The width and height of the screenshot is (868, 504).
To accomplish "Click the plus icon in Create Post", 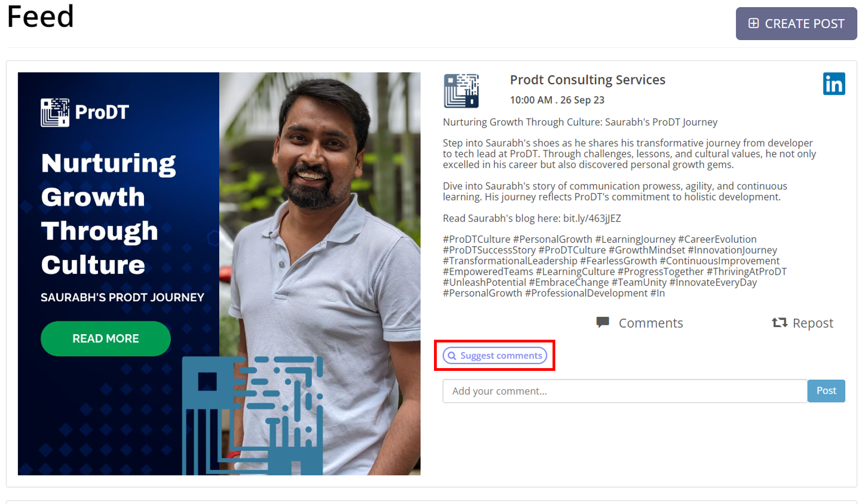I will (x=753, y=23).
